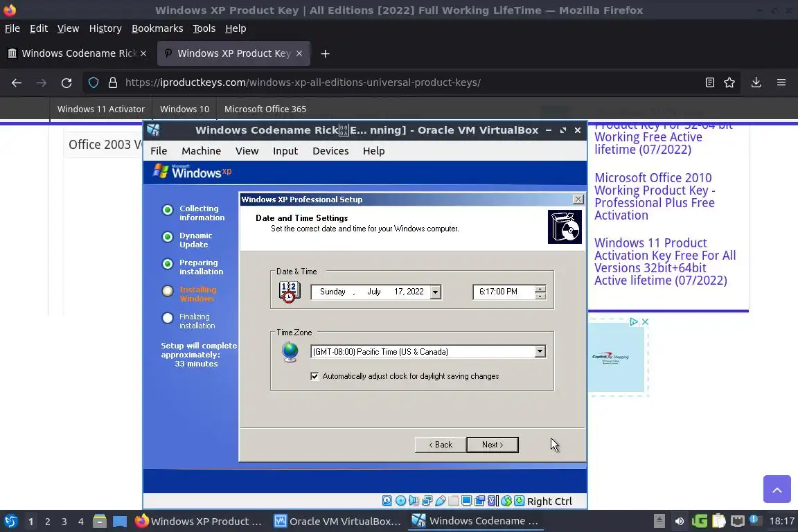Open the Firefox hamburger application menu
Screen dimensions: 798x532
coord(781,82)
